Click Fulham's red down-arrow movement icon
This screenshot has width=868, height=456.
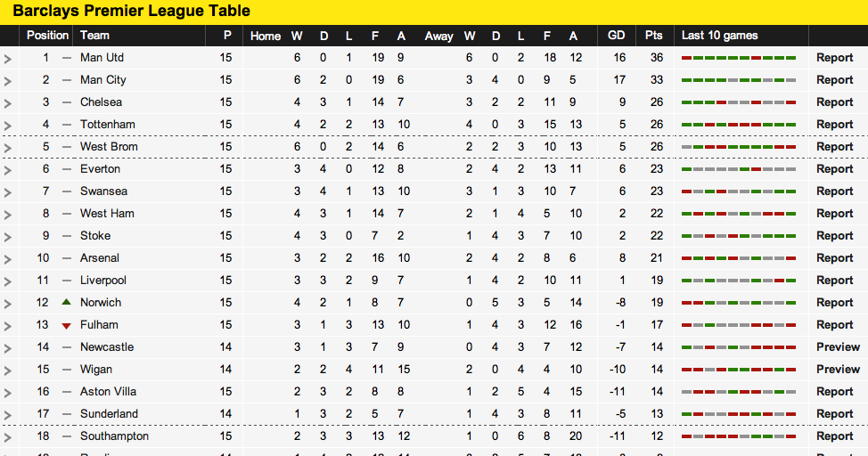point(66,325)
